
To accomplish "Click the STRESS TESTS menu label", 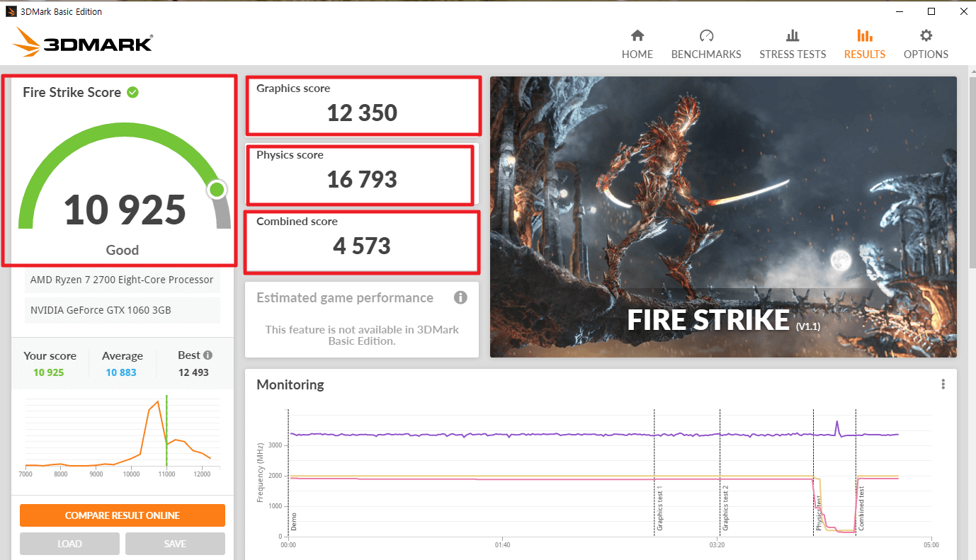I will pos(793,55).
